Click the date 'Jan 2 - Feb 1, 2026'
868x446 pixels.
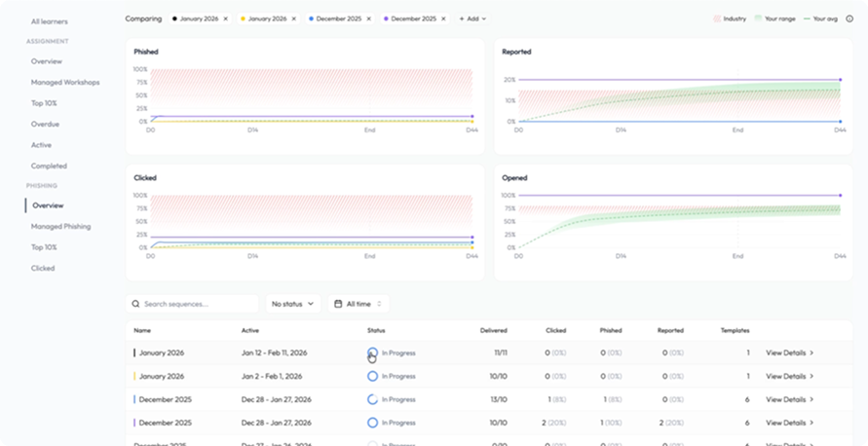pyautogui.click(x=272, y=376)
